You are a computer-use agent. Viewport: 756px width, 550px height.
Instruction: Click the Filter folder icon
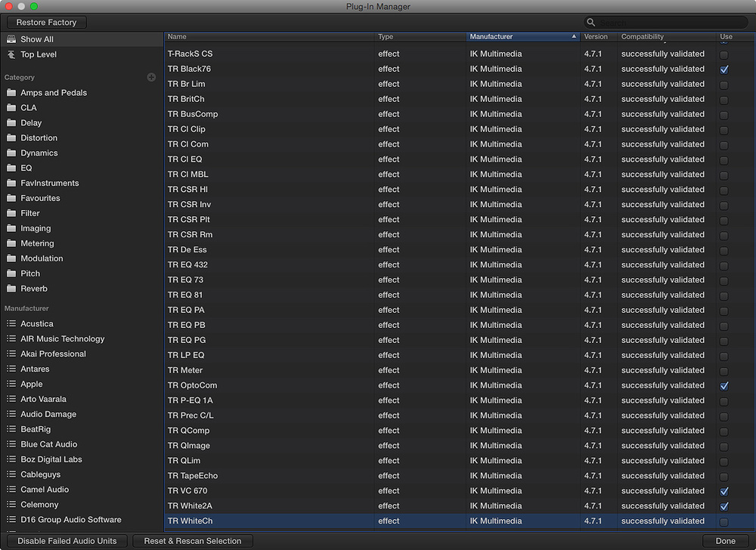coord(11,213)
